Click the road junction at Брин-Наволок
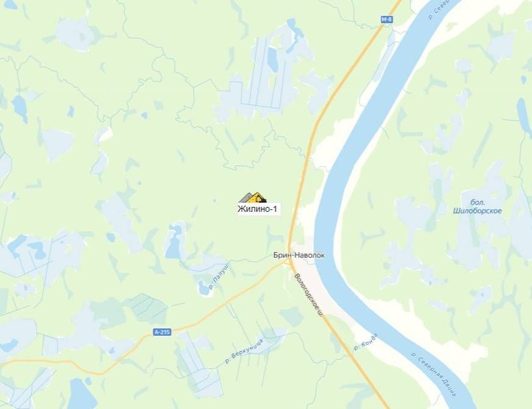 point(289,263)
